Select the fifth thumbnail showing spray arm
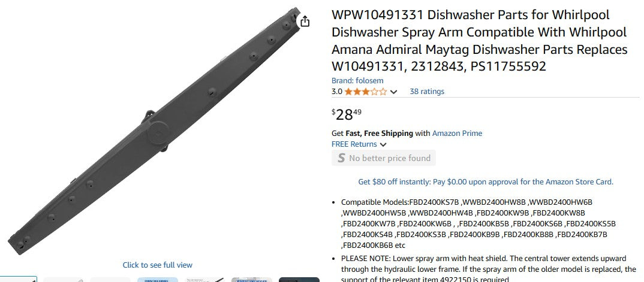644x282 pixels. coord(205,280)
